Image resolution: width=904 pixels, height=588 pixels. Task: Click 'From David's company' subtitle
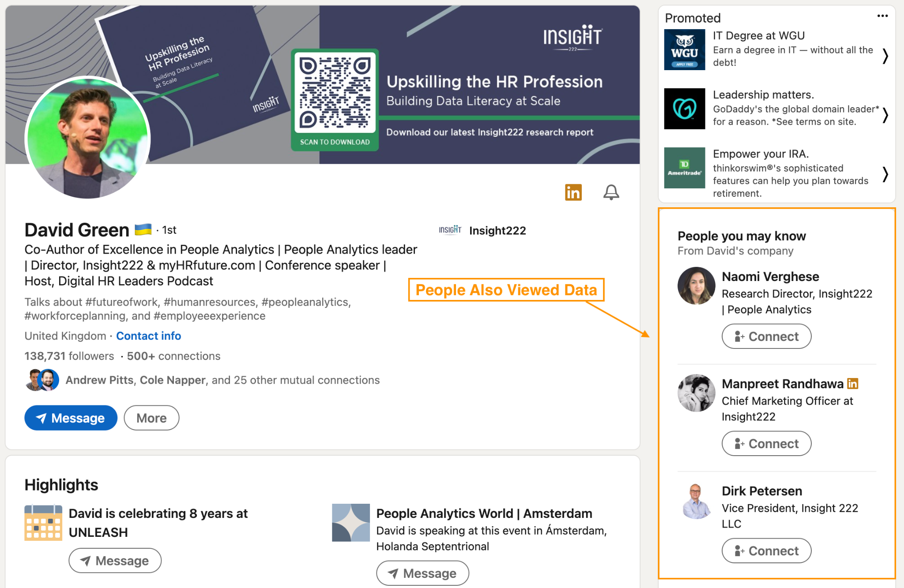[x=735, y=251]
